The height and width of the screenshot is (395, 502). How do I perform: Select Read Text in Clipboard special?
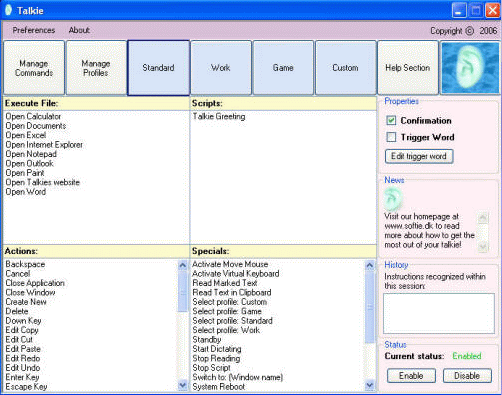pos(232,292)
